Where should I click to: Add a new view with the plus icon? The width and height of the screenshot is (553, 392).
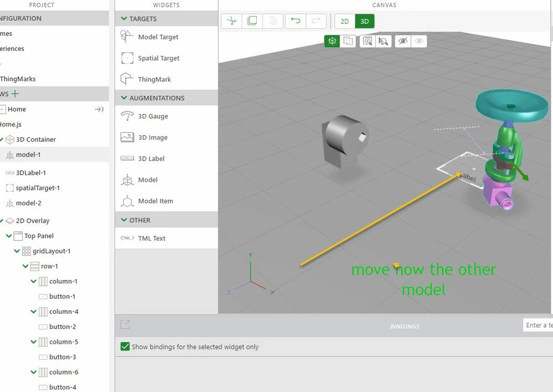click(x=15, y=94)
